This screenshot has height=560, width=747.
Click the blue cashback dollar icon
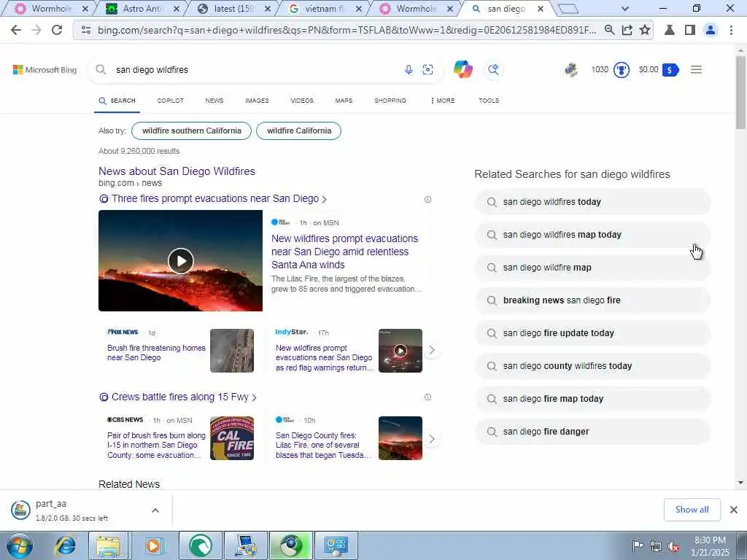click(x=670, y=70)
